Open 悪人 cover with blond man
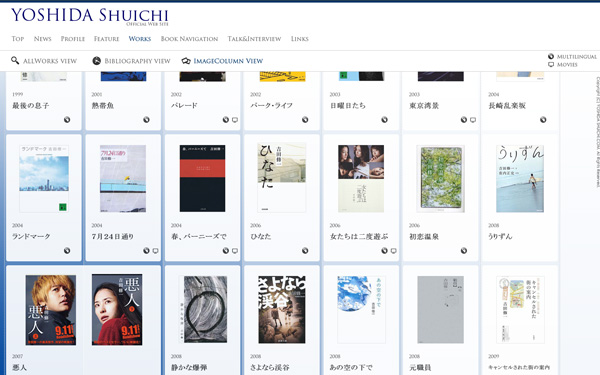This screenshot has width=600, height=375. click(51, 310)
